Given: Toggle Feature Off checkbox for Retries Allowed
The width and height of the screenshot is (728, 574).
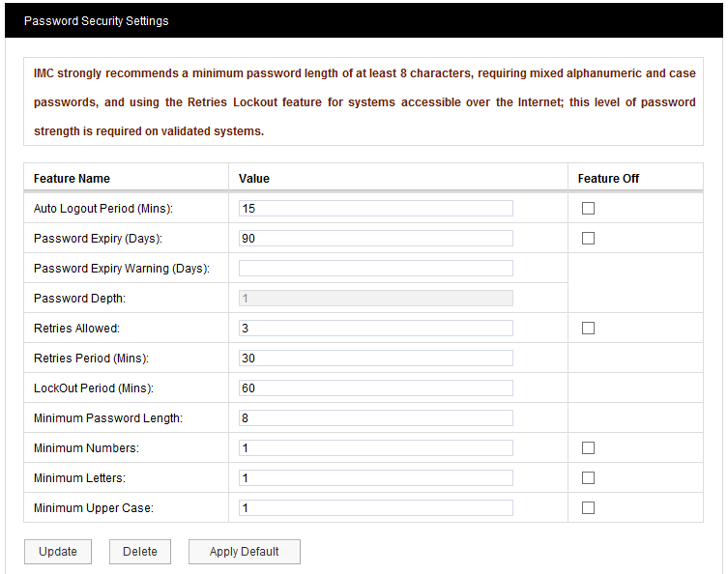Looking at the screenshot, I should tap(588, 329).
